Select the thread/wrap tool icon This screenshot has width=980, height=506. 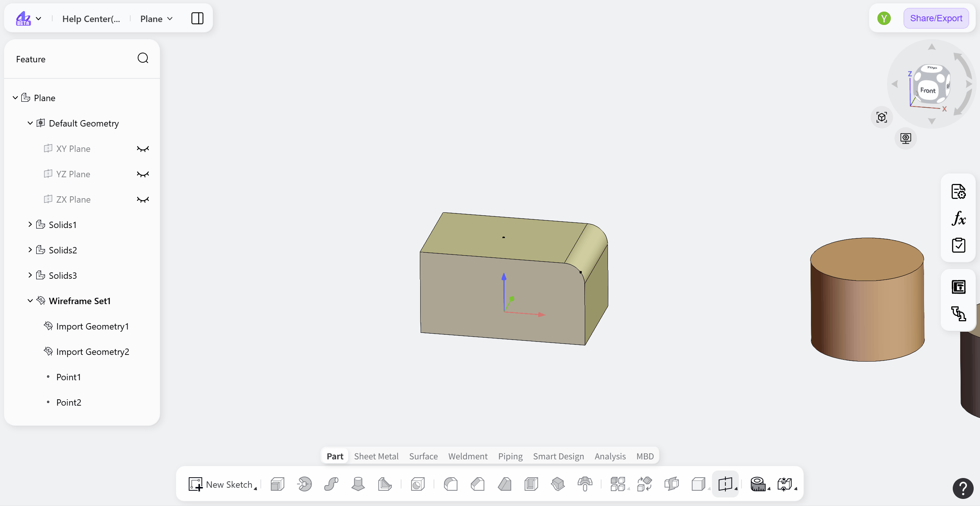pos(585,484)
